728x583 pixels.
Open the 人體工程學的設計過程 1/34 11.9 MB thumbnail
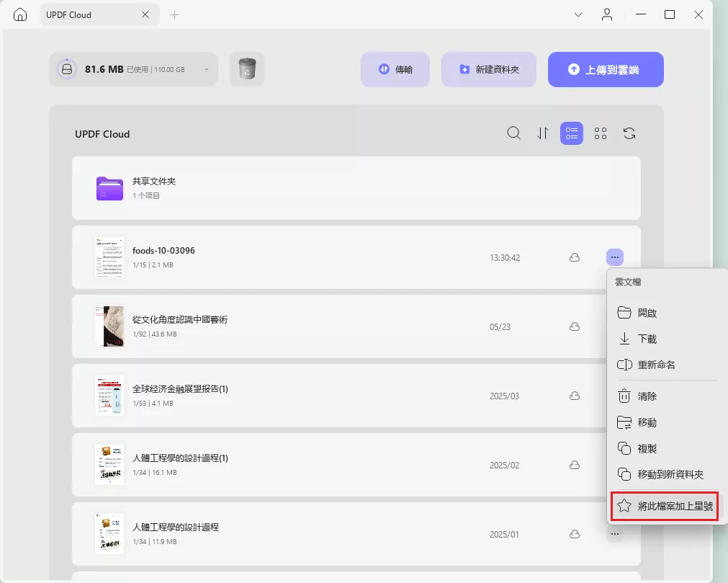click(x=109, y=534)
